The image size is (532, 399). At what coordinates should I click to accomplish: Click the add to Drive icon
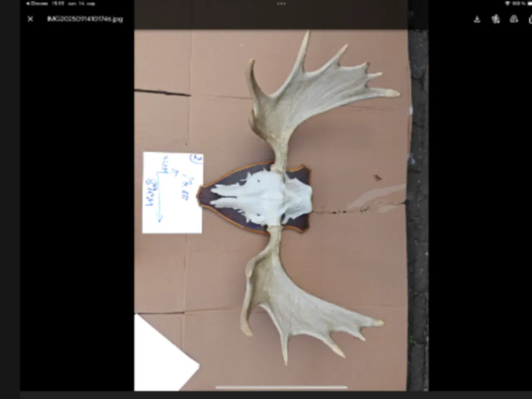514,19
